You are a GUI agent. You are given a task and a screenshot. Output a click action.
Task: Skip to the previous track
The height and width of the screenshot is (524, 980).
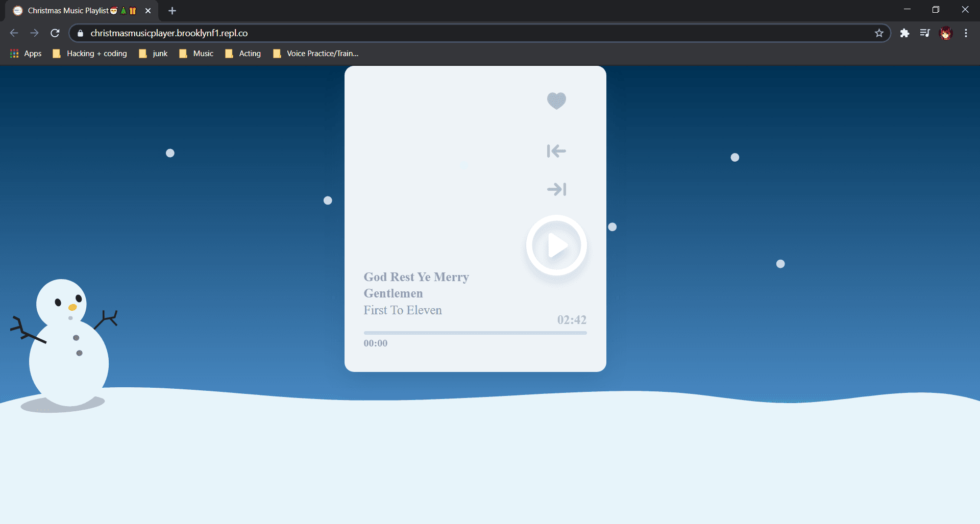tap(556, 151)
